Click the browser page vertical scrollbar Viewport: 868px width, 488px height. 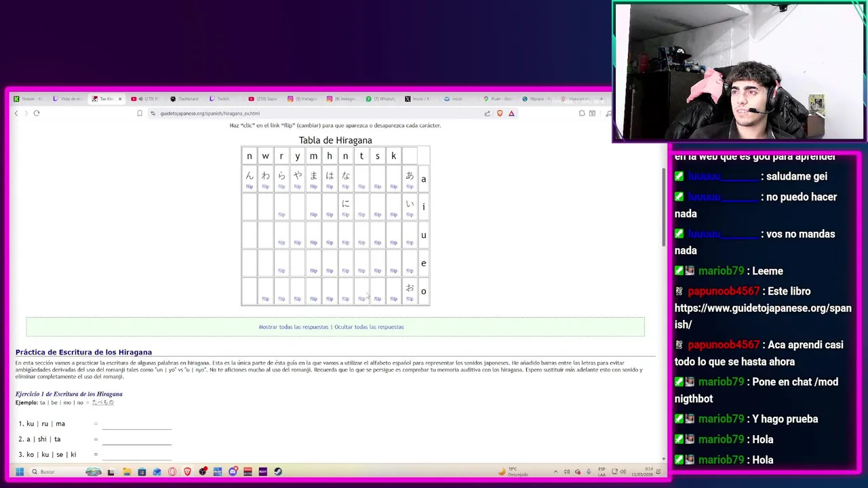click(664, 207)
